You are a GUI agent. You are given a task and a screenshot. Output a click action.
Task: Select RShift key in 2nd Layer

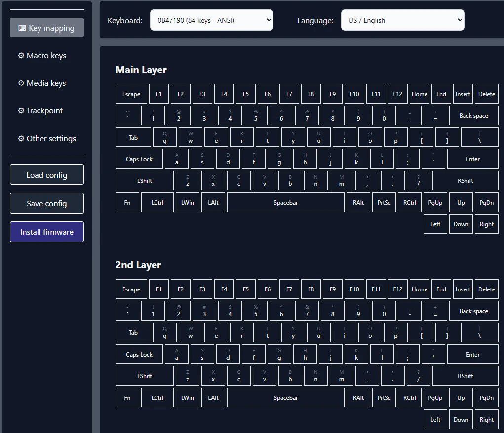[x=465, y=376]
